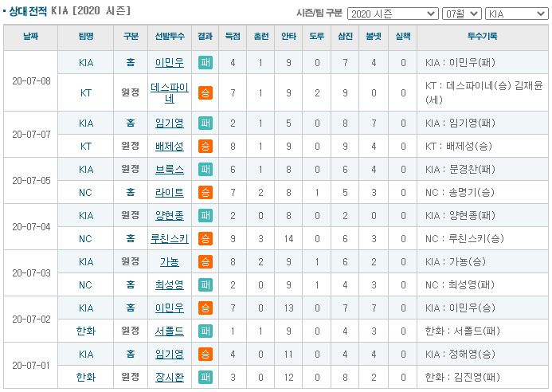Click pitching record 'NC : 송명기(승)'
Viewport: 552px width, 392px height.
point(460,192)
